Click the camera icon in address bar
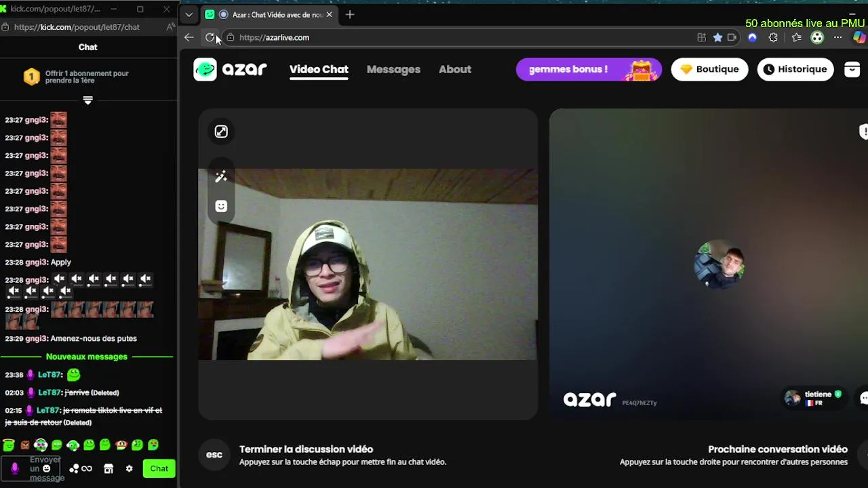This screenshot has height=488, width=868. (732, 37)
